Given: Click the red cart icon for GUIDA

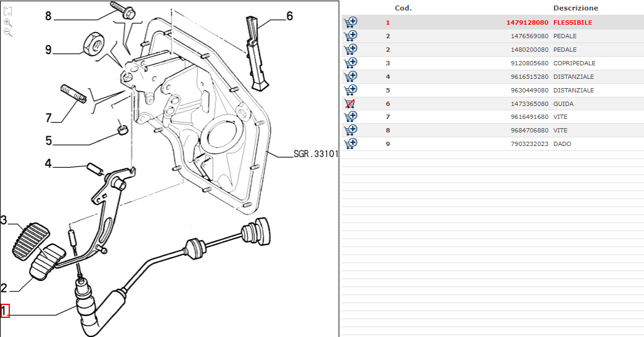Looking at the screenshot, I should point(350,104).
